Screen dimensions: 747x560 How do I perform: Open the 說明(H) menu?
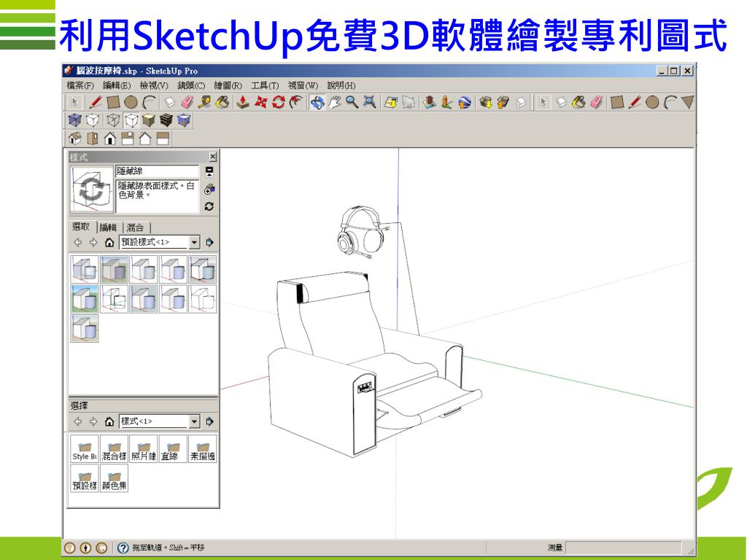pos(341,86)
